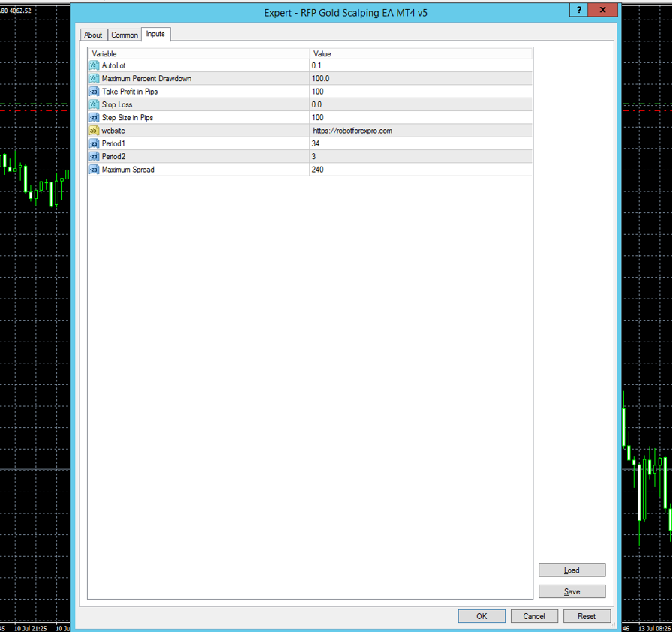Select the Stop Loss value 0.0
The height and width of the screenshot is (632, 672).
421,104
